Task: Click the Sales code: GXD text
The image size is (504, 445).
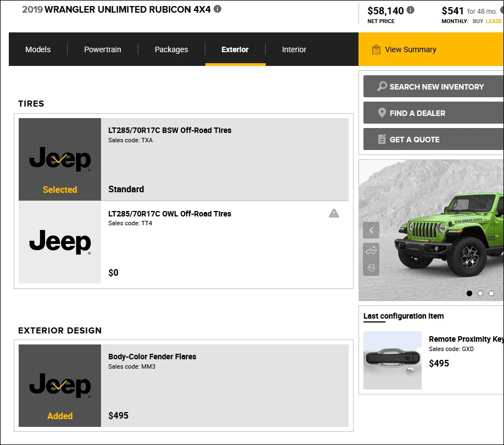Action: pos(451,349)
